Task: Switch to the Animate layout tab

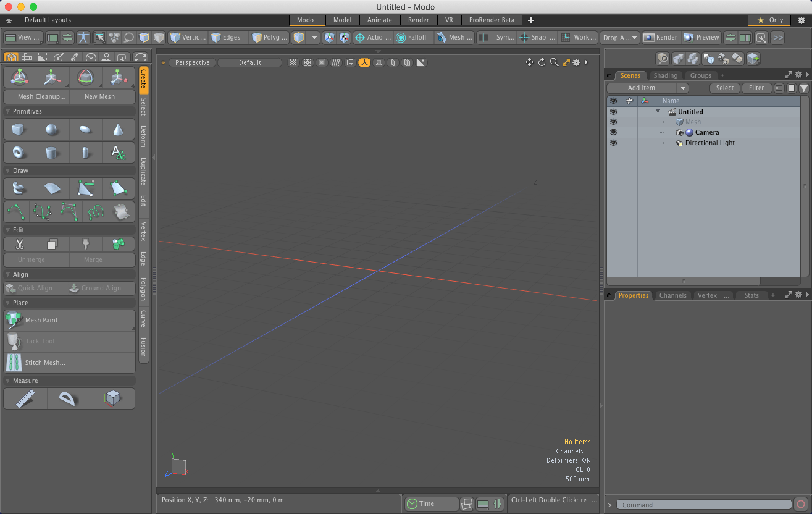Action: pyautogui.click(x=379, y=20)
